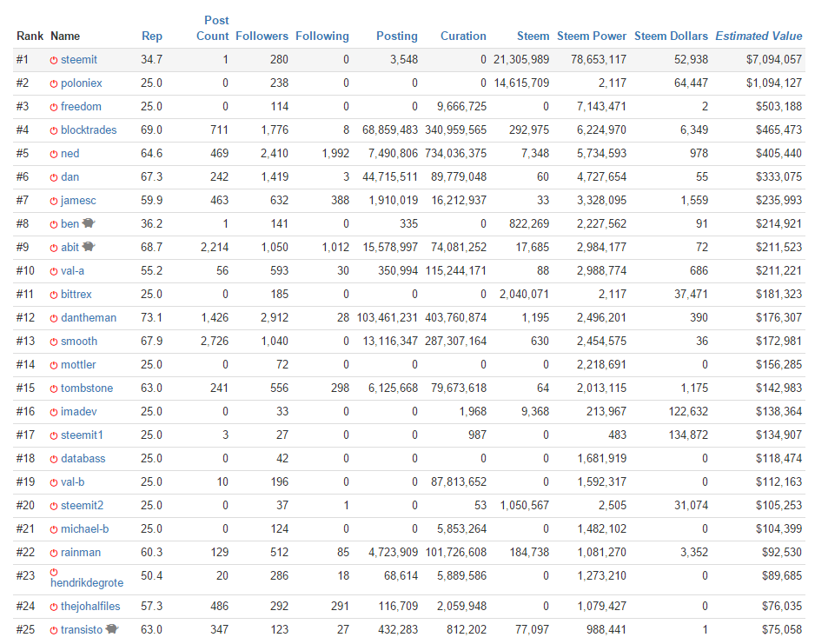
Task: Sort by the Steem column header
Action: point(533,36)
